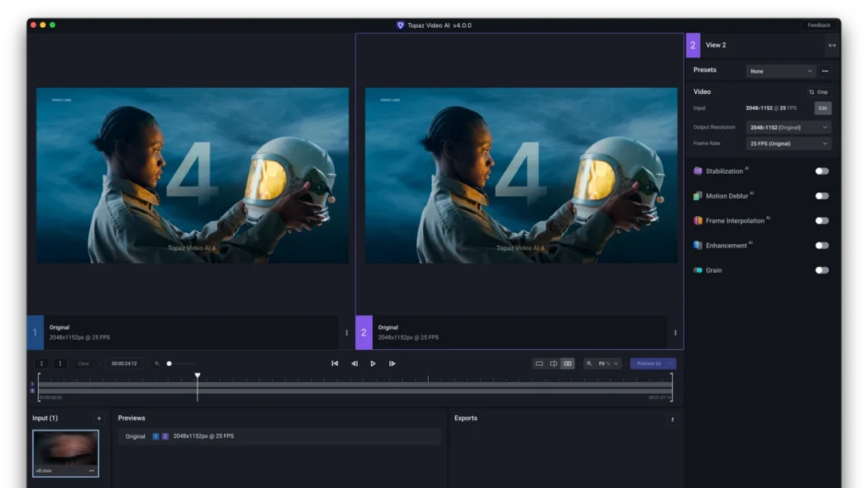Image resolution: width=868 pixels, height=488 pixels.
Task: Click the swap arrows icon beside View 2
Action: [832, 46]
